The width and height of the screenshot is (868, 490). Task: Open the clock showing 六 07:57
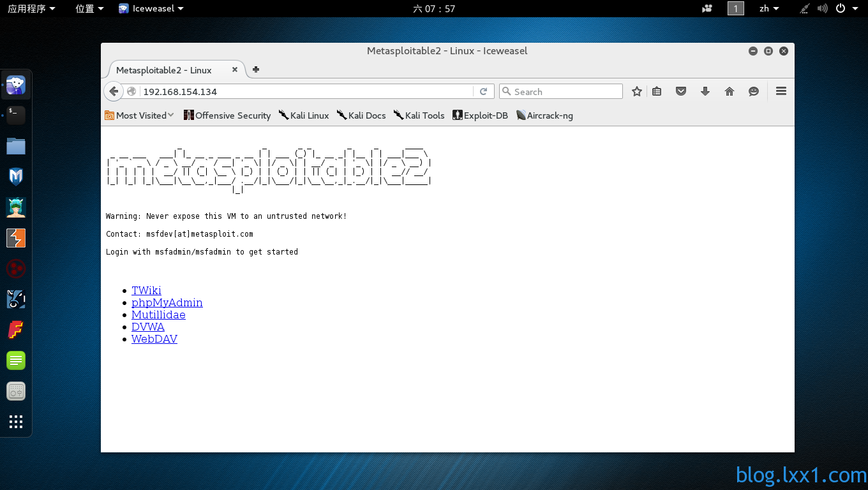434,8
